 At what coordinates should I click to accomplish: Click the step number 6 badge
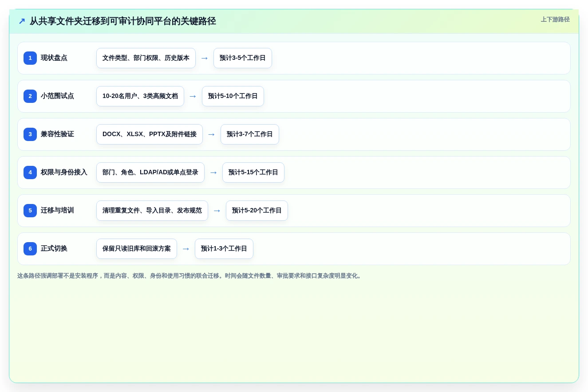click(x=30, y=249)
